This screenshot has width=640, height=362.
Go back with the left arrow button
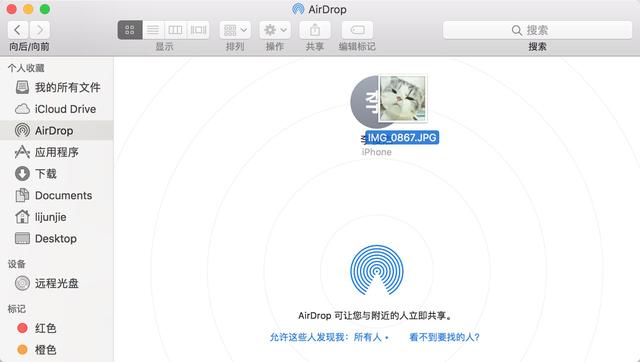point(18,30)
